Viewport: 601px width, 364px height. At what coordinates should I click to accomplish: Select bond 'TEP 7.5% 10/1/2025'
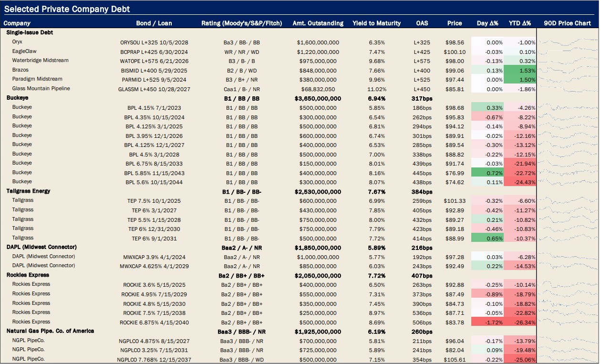coord(154,201)
